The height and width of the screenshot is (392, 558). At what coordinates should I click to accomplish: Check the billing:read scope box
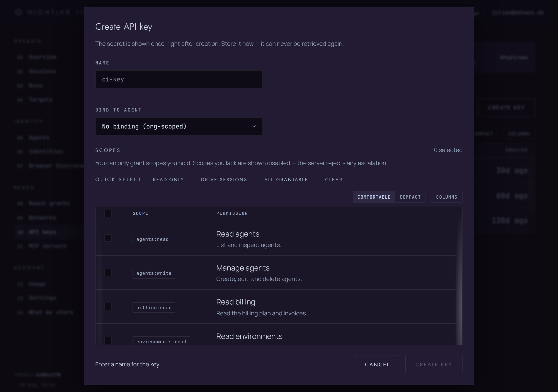(108, 306)
